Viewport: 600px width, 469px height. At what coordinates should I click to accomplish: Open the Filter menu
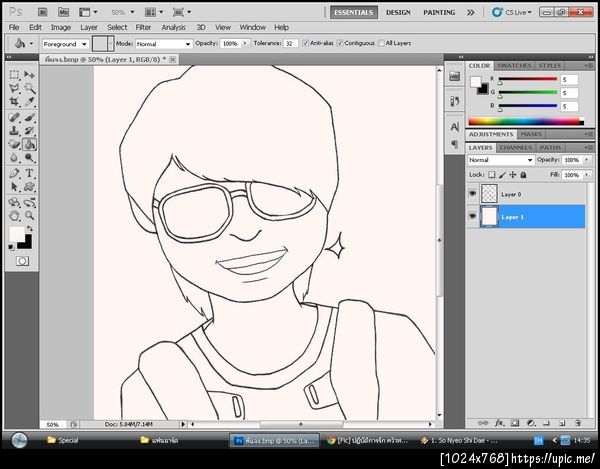click(143, 27)
